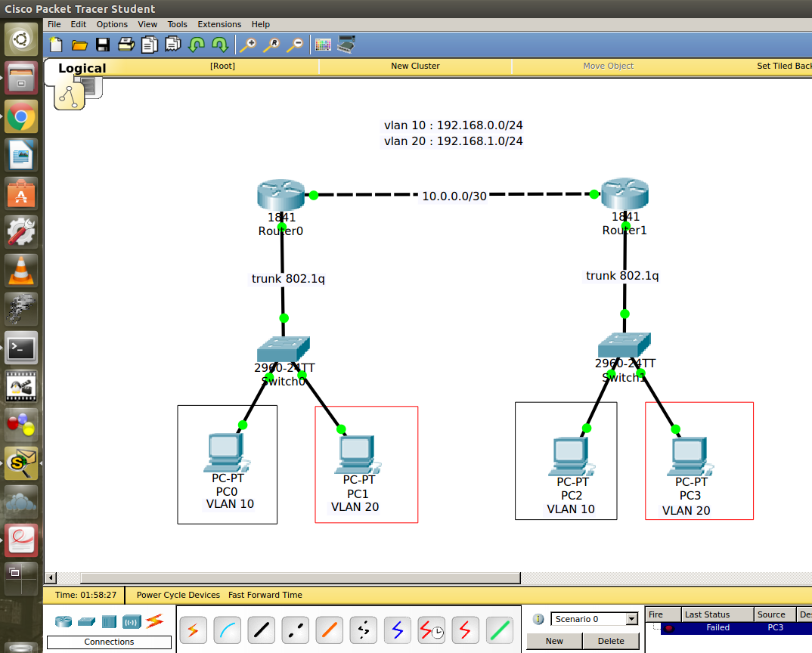Open the Custom Devices Dialog icon
Image resolution: width=812 pixels, height=653 pixels.
346,45
